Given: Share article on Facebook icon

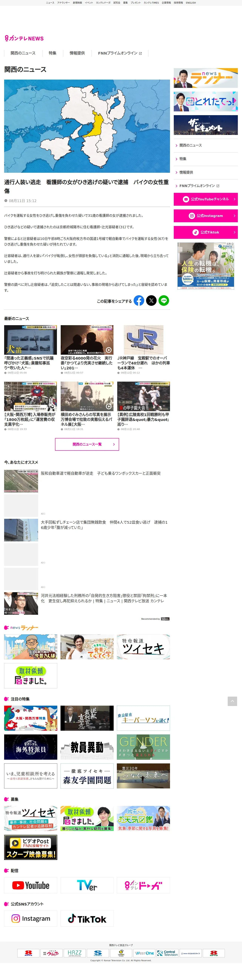Looking at the screenshot, I should click(x=139, y=301).
